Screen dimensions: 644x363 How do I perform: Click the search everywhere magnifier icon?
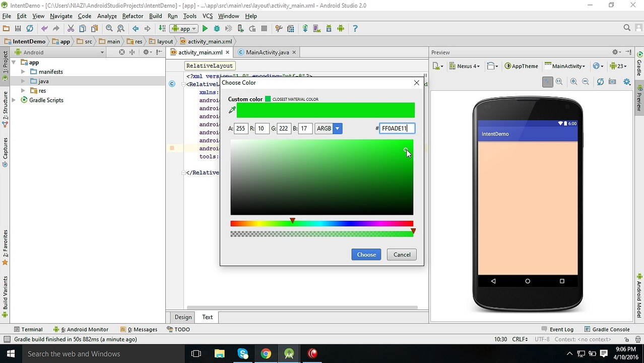point(627,28)
